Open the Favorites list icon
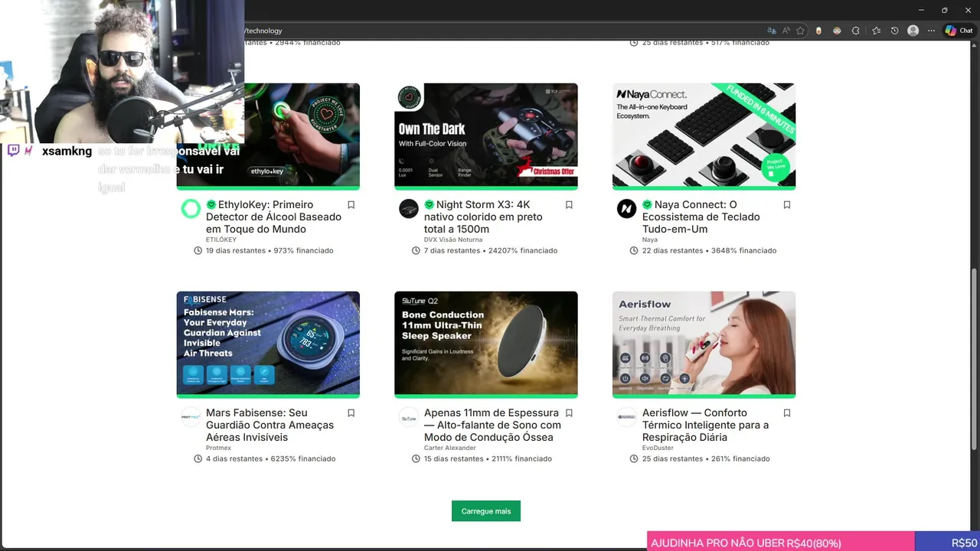This screenshot has width=980, height=551. pos(876,31)
